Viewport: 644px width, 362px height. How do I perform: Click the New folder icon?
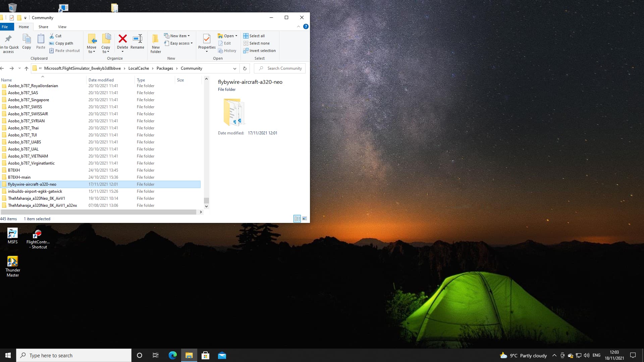(x=156, y=39)
